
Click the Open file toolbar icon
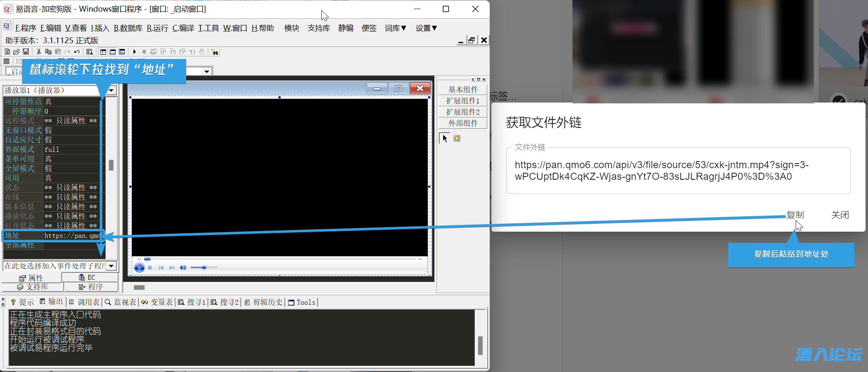17,52
